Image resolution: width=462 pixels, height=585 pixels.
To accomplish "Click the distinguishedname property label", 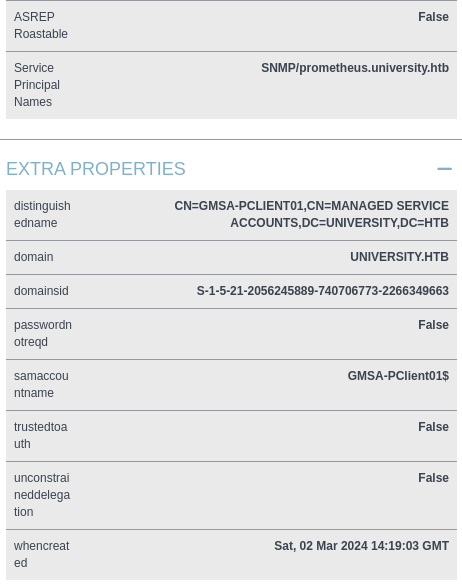I will 42,214.
